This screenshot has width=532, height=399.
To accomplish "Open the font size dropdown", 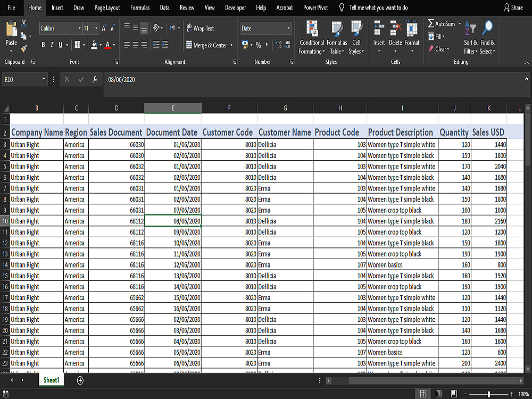I will click(96, 28).
